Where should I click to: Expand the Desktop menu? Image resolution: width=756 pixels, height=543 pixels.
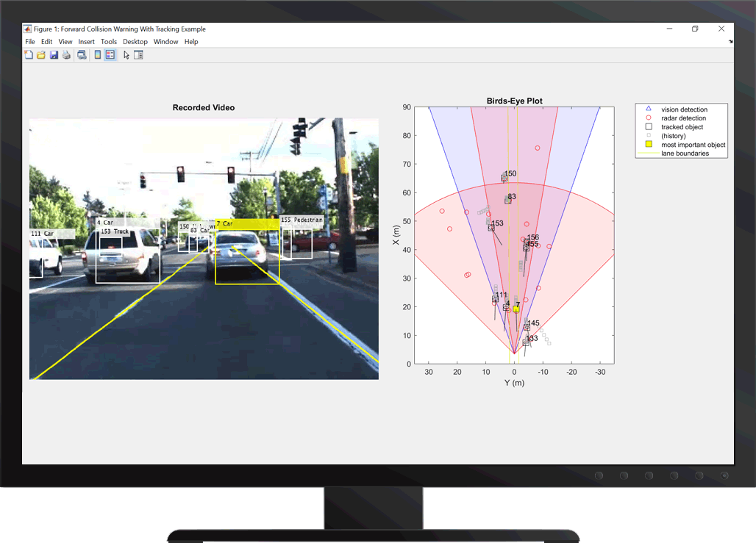pyautogui.click(x=135, y=42)
